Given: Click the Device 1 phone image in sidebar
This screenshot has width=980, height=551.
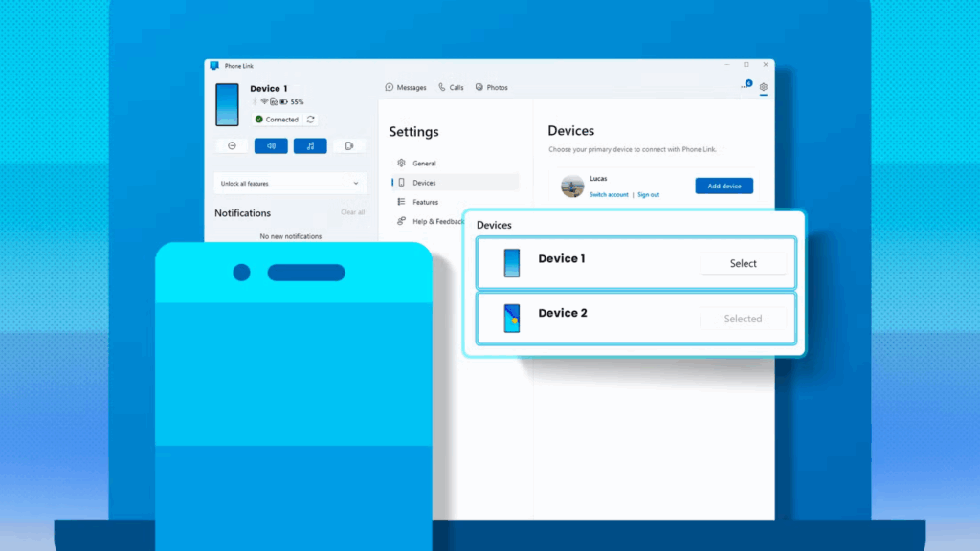Looking at the screenshot, I should point(227,105).
